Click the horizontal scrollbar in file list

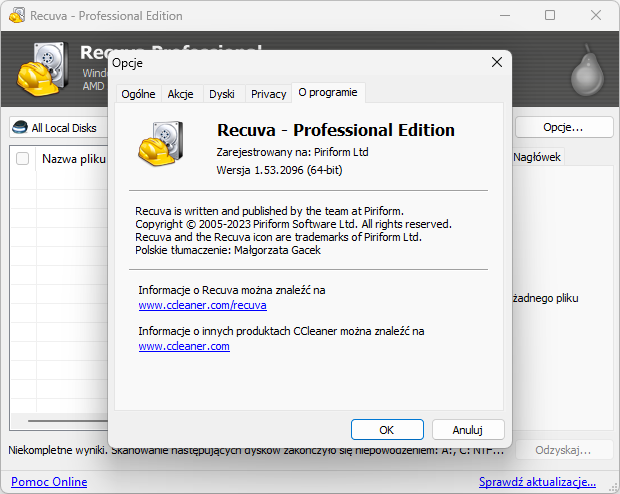pos(67,421)
